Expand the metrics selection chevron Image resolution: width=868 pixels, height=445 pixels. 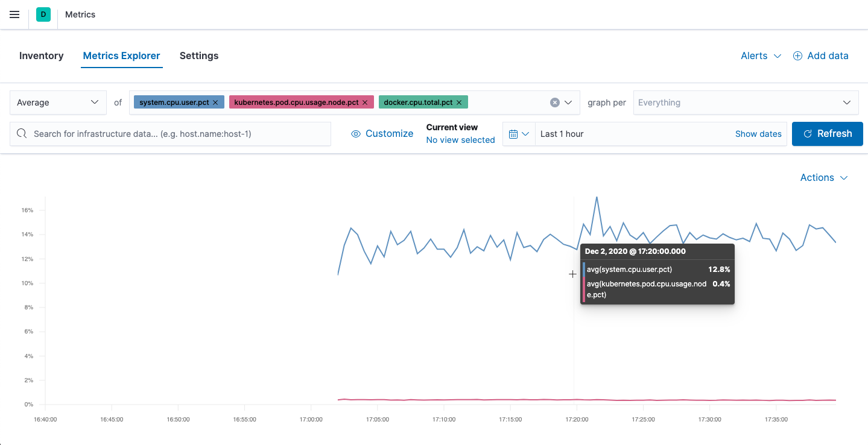[568, 102]
